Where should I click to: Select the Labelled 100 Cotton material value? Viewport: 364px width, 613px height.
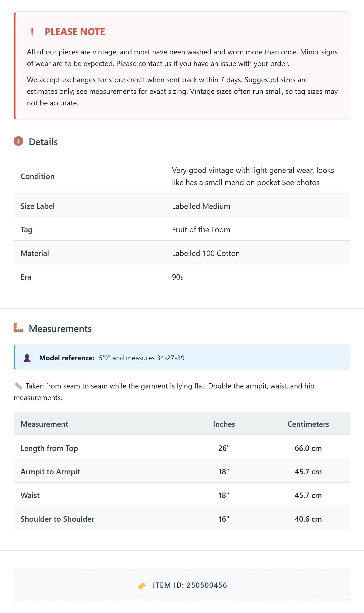(x=206, y=253)
